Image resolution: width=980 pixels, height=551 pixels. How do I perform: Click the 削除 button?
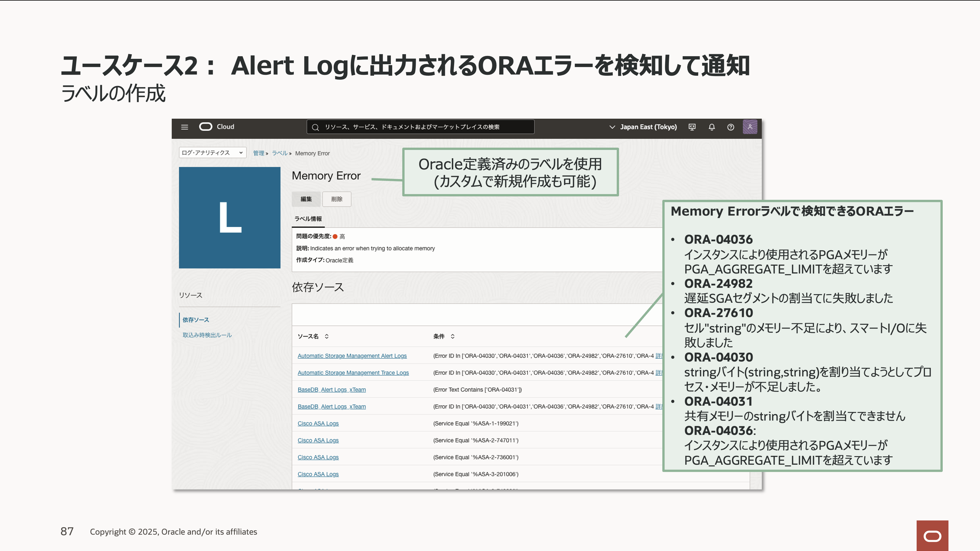tap(337, 199)
